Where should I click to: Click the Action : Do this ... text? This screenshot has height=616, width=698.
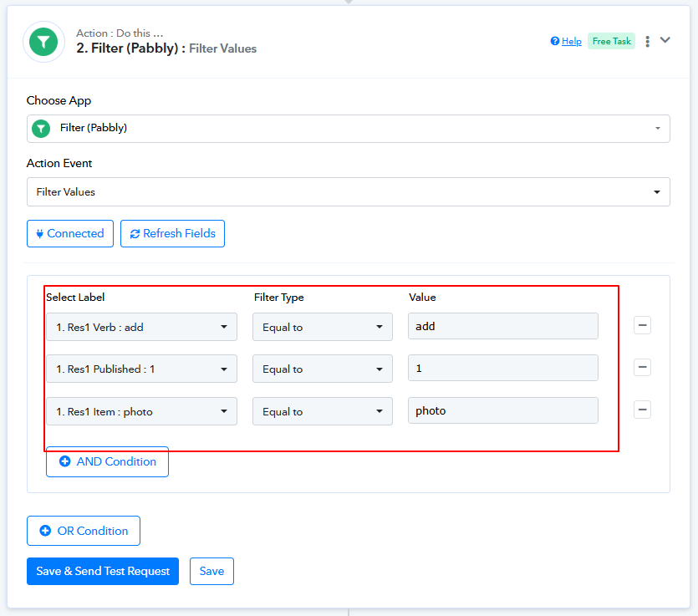[x=120, y=33]
